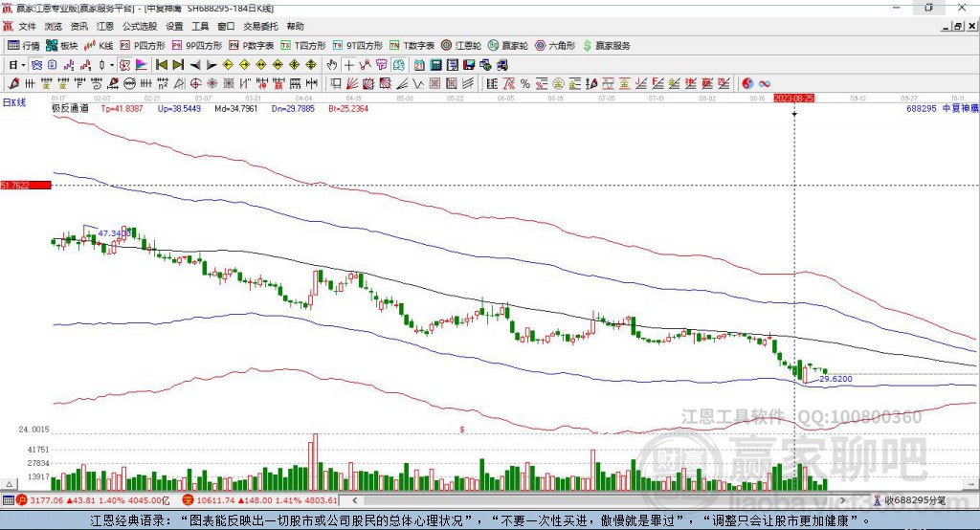This screenshot has height=530, width=980.
Task: Open the 帮助 menu
Action: pyautogui.click(x=295, y=26)
